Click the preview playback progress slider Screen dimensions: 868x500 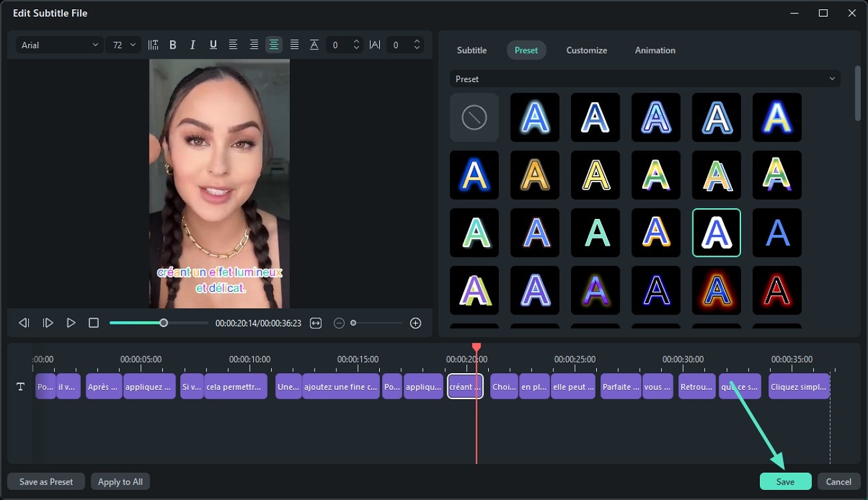[x=159, y=323]
